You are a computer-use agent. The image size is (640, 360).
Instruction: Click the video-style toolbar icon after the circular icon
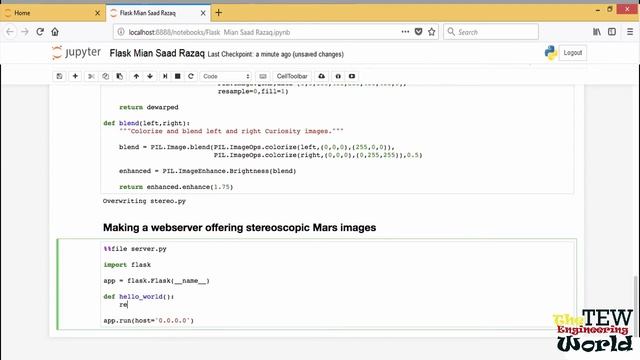pos(352,76)
